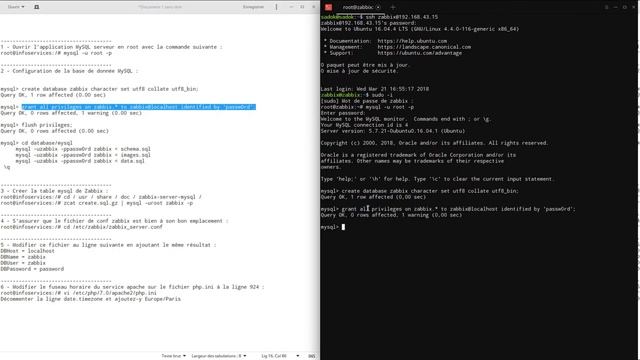This screenshot has width=640, height=360.
Task: Click the terminal's 'grant all privileges' command line
Action: click(448, 209)
